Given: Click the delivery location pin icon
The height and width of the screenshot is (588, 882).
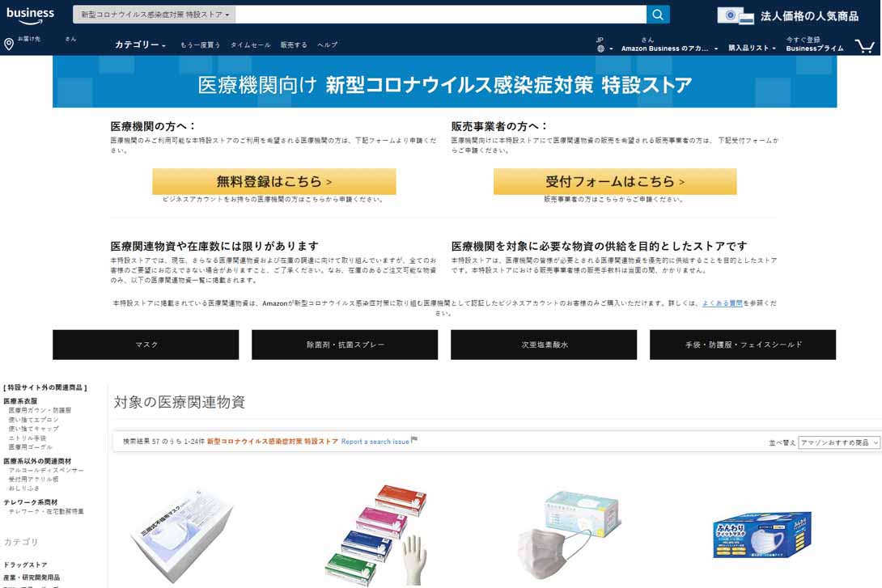Looking at the screenshot, I should tap(9, 44).
